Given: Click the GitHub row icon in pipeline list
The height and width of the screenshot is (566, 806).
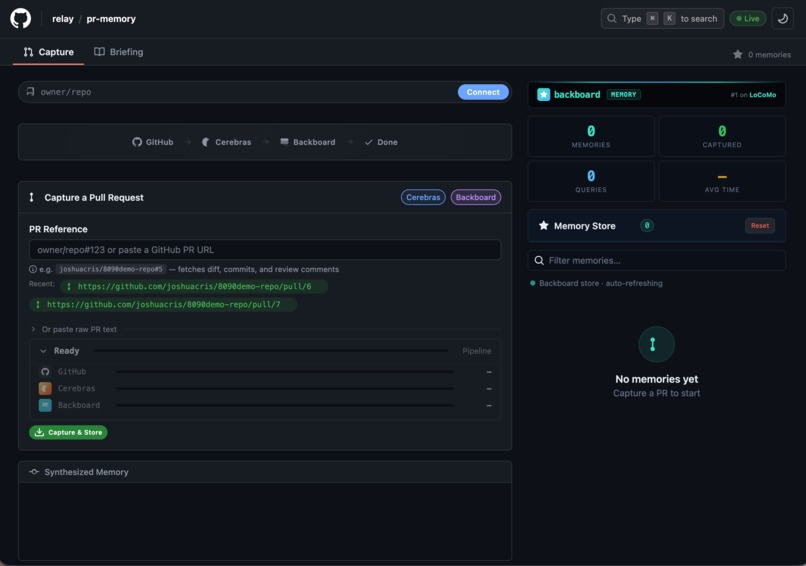Looking at the screenshot, I should click(45, 371).
